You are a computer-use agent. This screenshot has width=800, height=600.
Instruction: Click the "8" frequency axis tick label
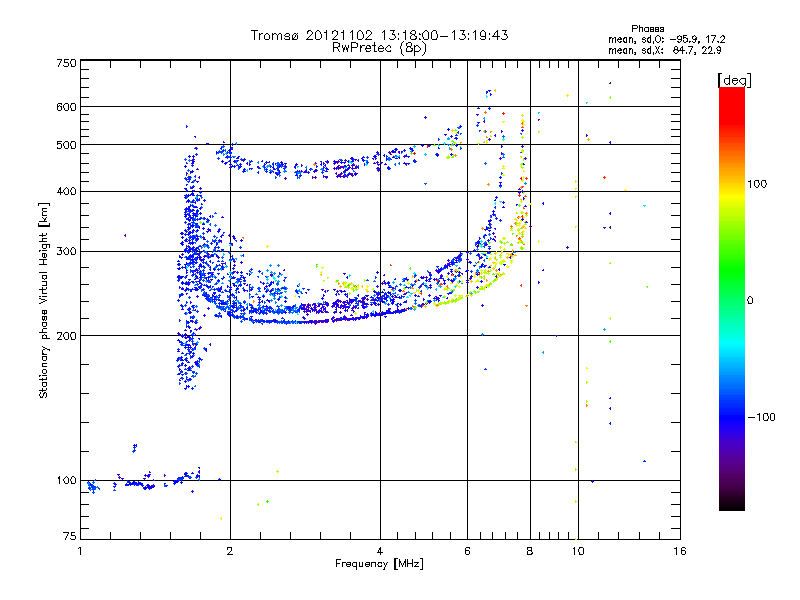530,551
